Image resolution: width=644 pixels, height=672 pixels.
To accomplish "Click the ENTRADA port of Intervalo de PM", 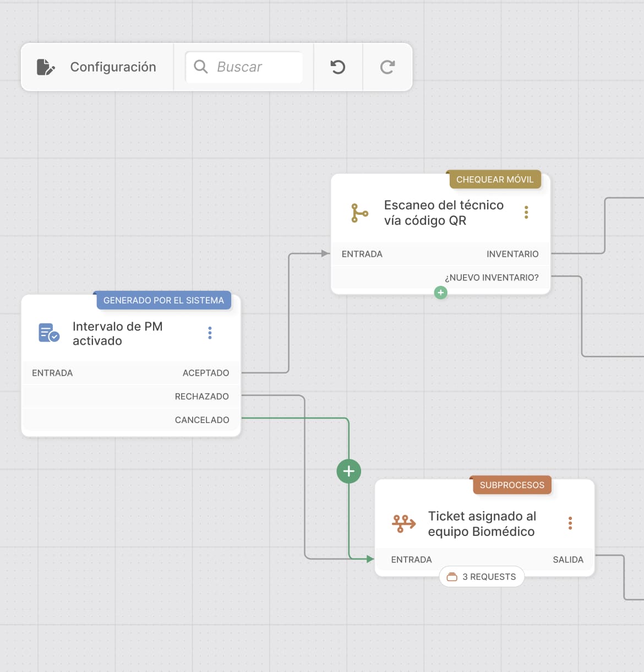I will [x=52, y=373].
